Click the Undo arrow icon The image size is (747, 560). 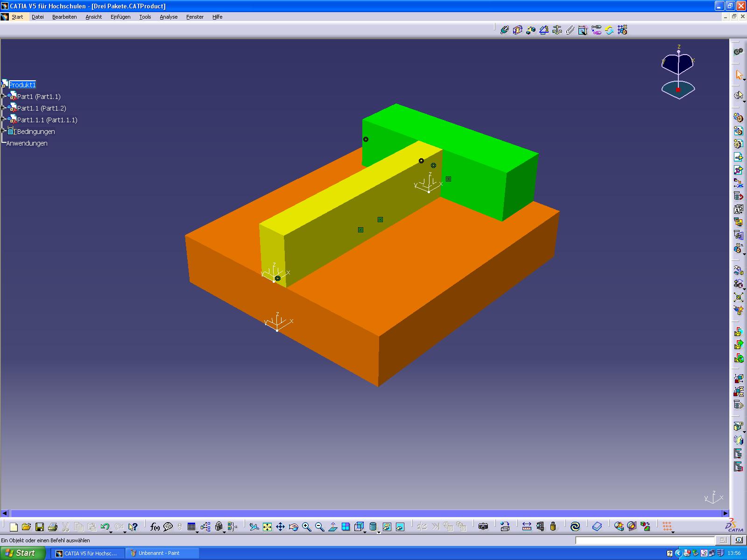point(105,527)
